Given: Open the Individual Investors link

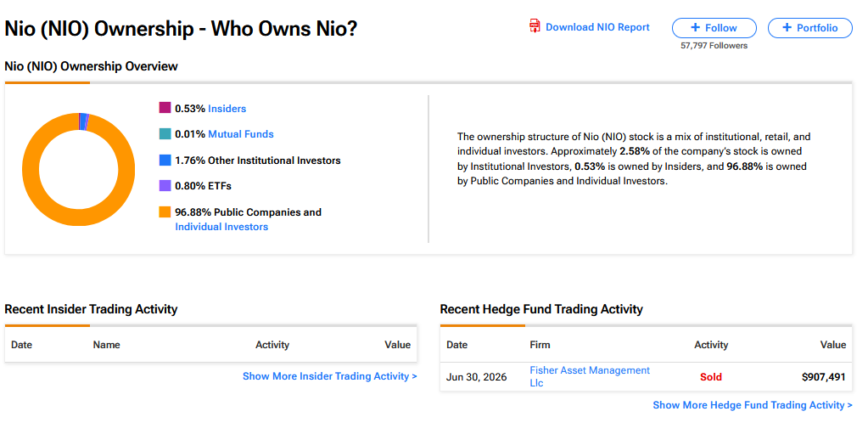Looking at the screenshot, I should tap(221, 227).
